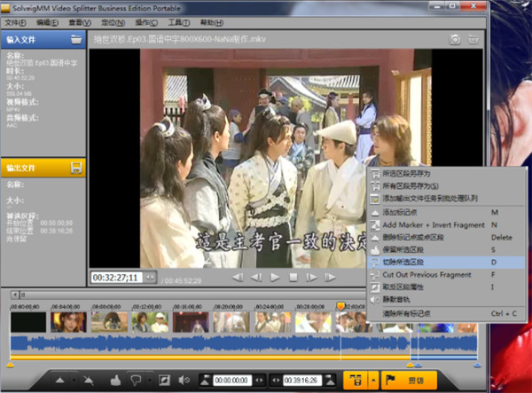Click the first thumbnail in timeline strip
The image size is (532, 393).
click(27, 321)
